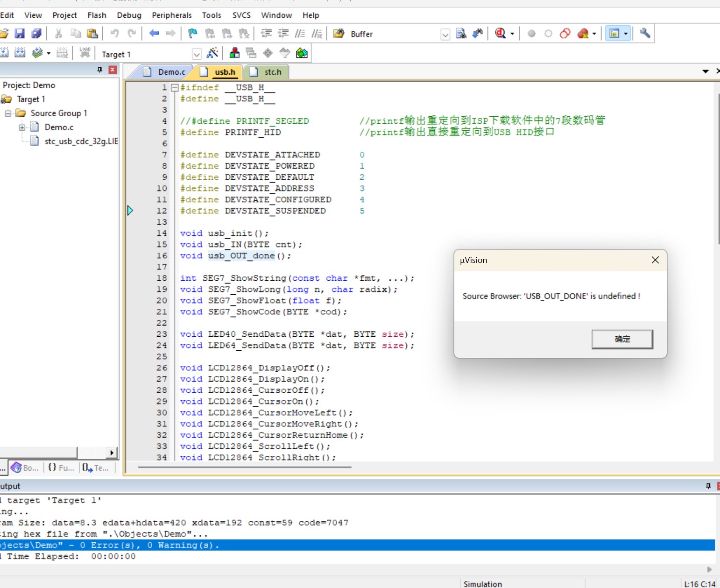Confirm the µVision dialog with 确定
Image resolution: width=720 pixels, height=588 pixels.
click(622, 339)
